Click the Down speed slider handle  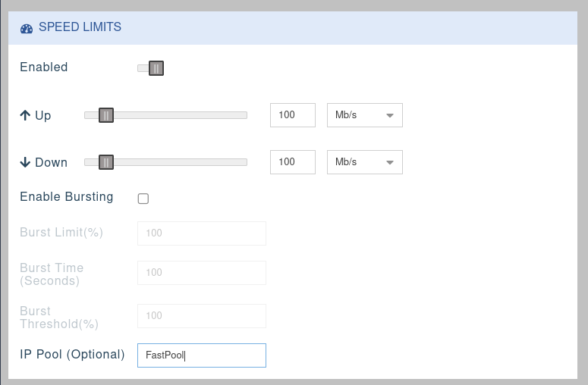click(106, 162)
